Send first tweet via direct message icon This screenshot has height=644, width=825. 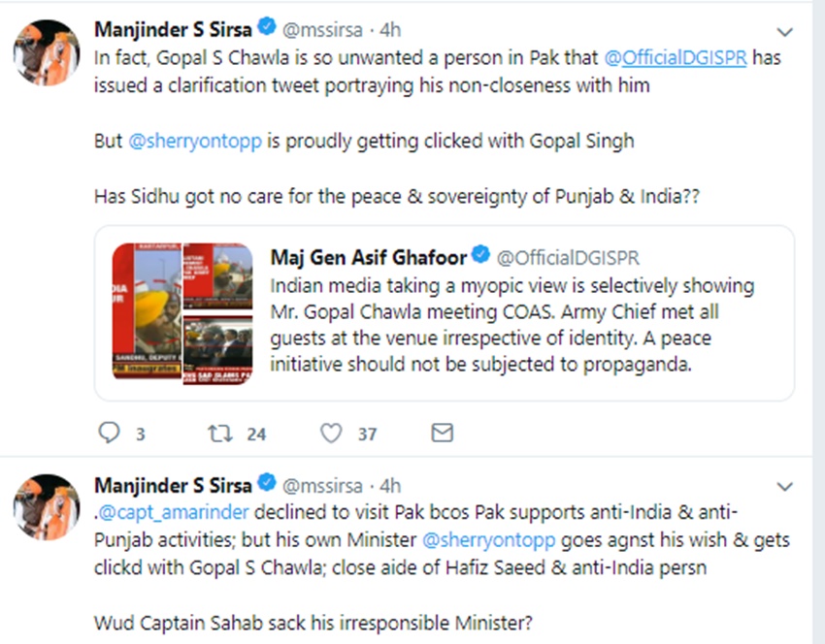442,433
